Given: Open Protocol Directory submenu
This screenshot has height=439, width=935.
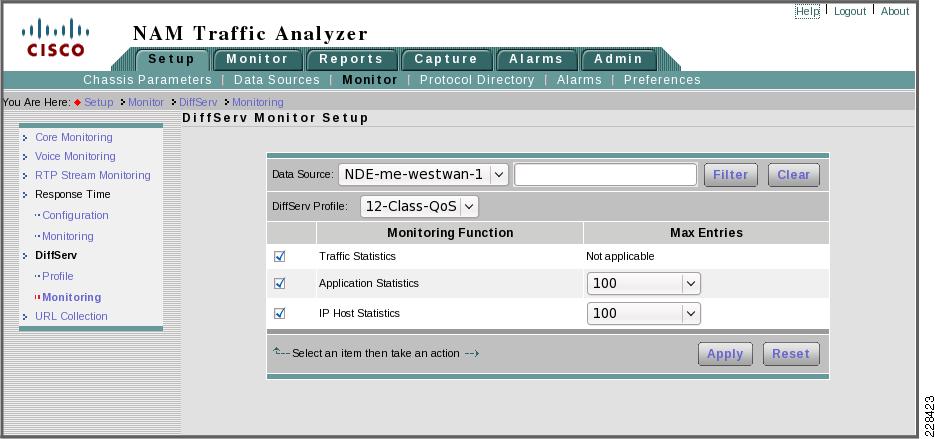Looking at the screenshot, I should [477, 80].
